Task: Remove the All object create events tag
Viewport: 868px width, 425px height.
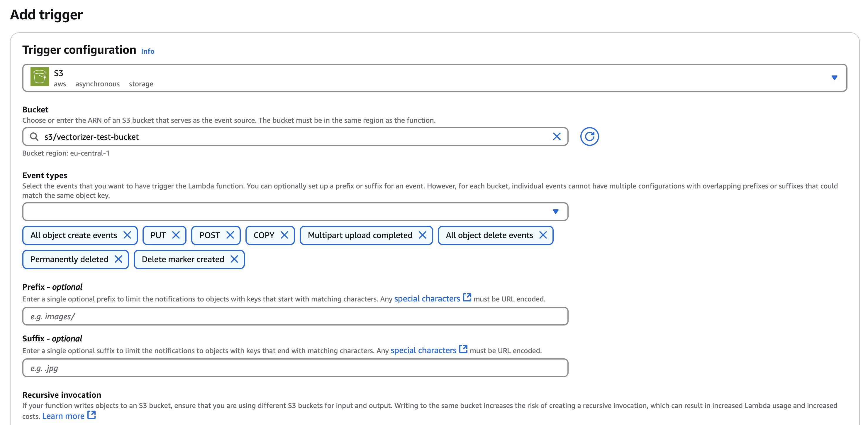Action: click(x=127, y=235)
